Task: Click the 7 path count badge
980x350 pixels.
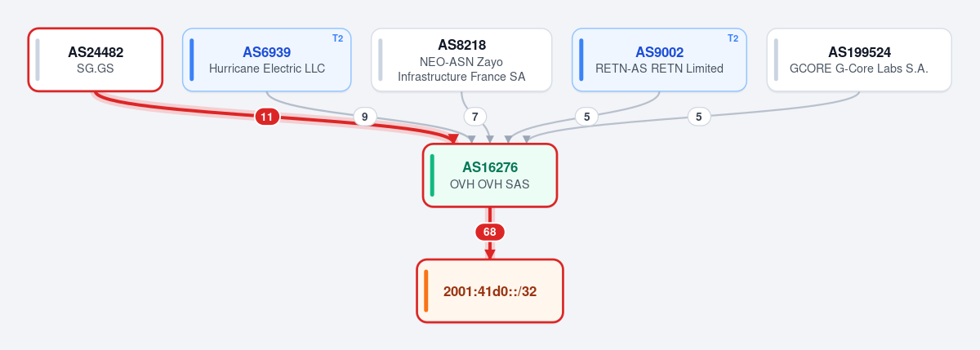Action: coord(474,117)
